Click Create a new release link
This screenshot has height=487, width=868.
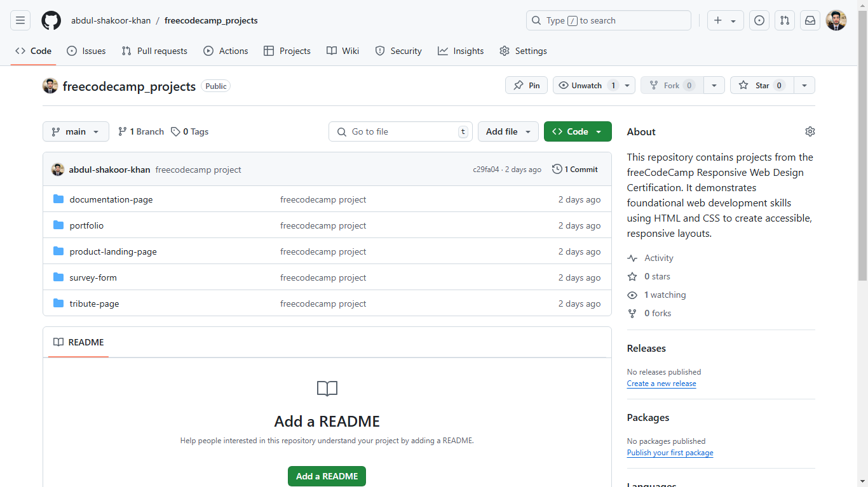pos(661,384)
